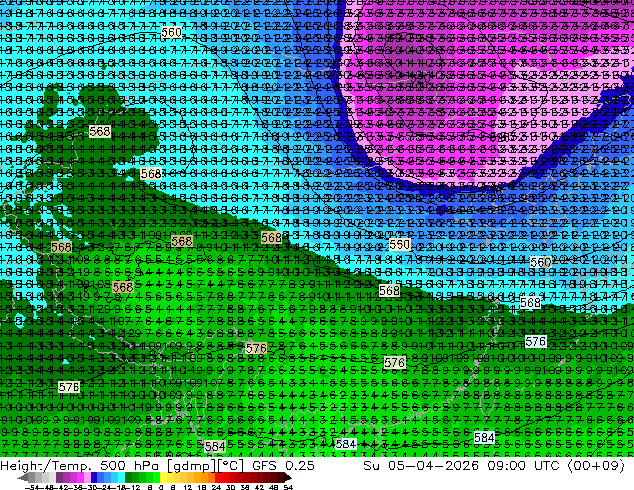Pick the bright cyan swatch in the legend
634x490 pixels.
[x=121, y=477]
